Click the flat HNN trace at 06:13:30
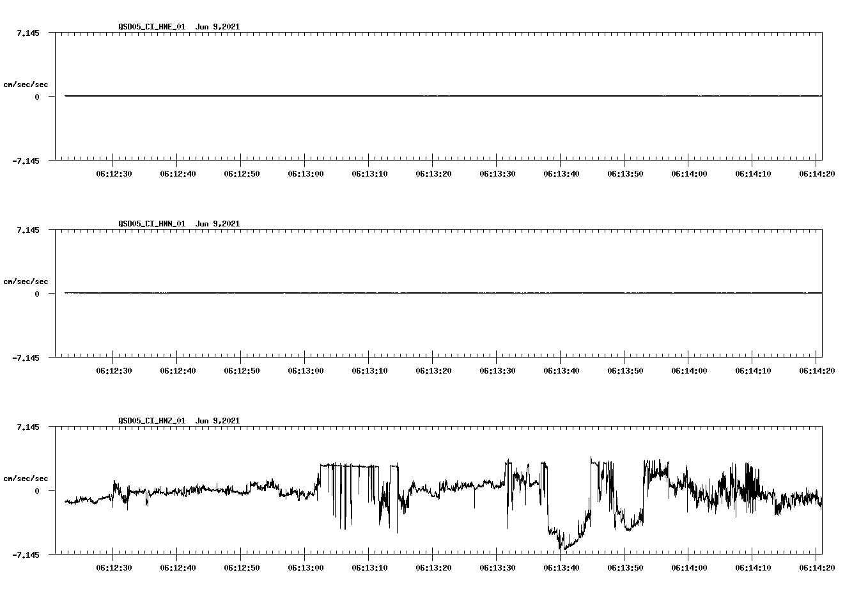This screenshot has width=868, height=591. (497, 293)
